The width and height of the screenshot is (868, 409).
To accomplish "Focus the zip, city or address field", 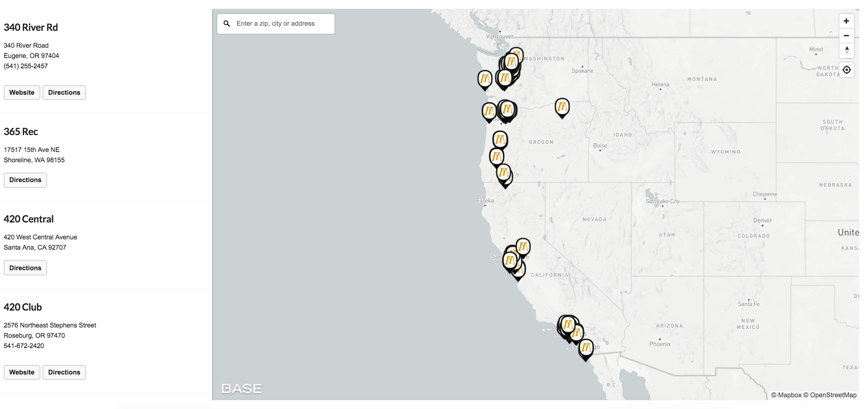I will click(x=276, y=24).
